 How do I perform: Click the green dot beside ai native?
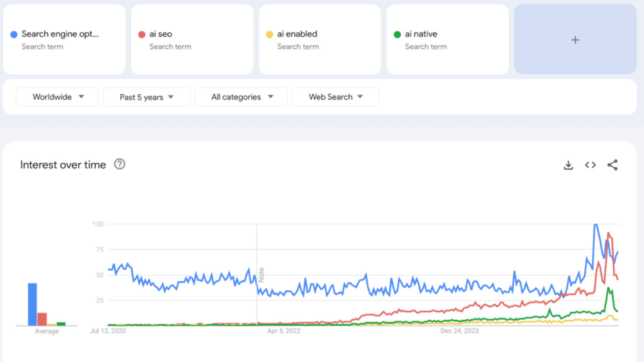397,35
